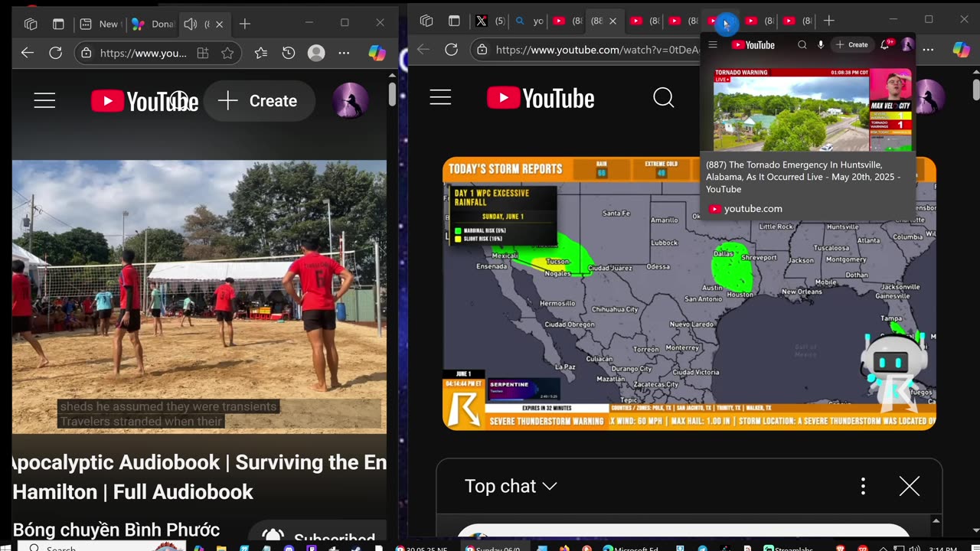The image size is (980, 551).
Task: Switch to New tab in left browser
Action: click(x=100, y=24)
